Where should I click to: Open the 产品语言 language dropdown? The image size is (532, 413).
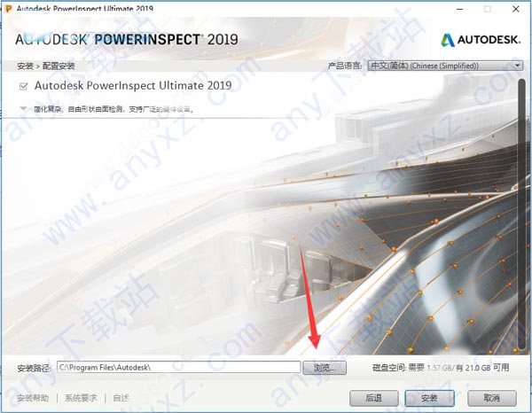(x=445, y=66)
